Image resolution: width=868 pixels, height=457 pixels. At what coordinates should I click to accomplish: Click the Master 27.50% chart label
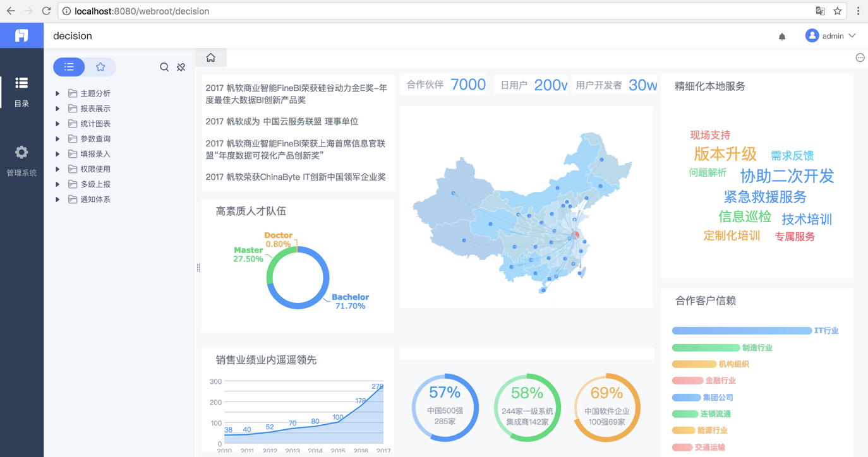coord(248,254)
